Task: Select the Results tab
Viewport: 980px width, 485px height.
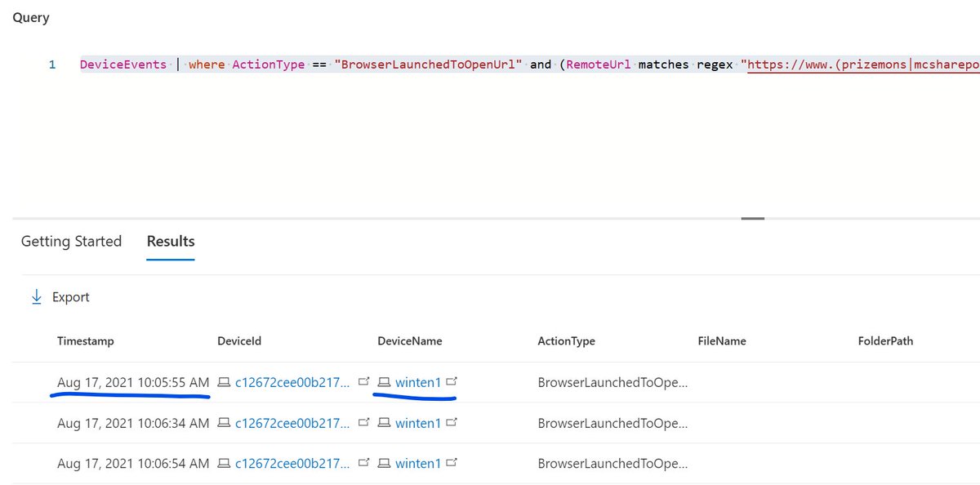Action: coord(171,242)
